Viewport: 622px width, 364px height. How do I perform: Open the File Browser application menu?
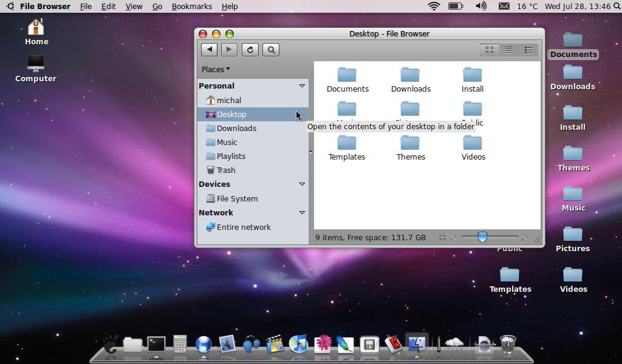[x=45, y=6]
